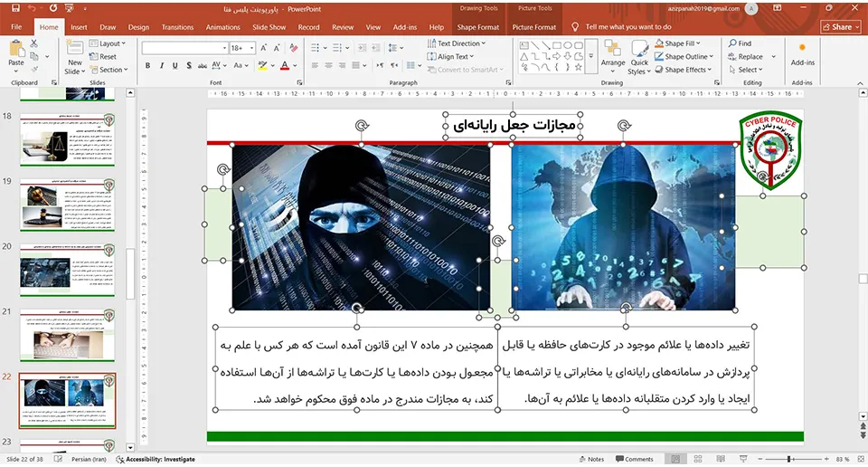
Task: Open Shape Outline dropdown
Action: (x=684, y=56)
